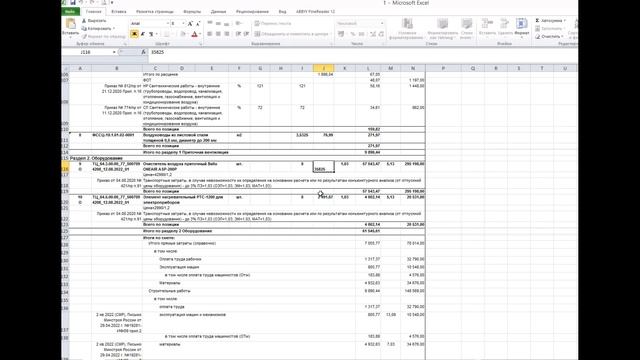Click the AutoSum (Автосумма) button
640x360 pixels.
pos(550,20)
